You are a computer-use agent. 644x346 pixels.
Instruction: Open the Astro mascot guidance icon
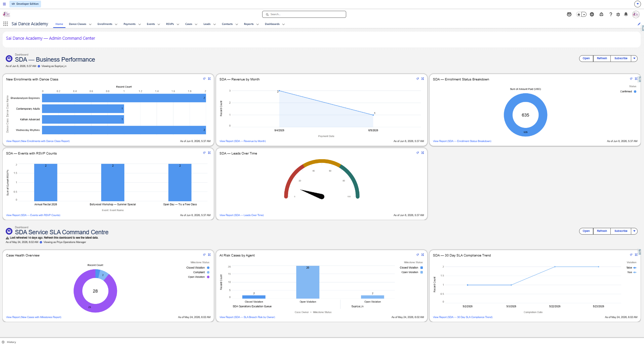tap(569, 14)
